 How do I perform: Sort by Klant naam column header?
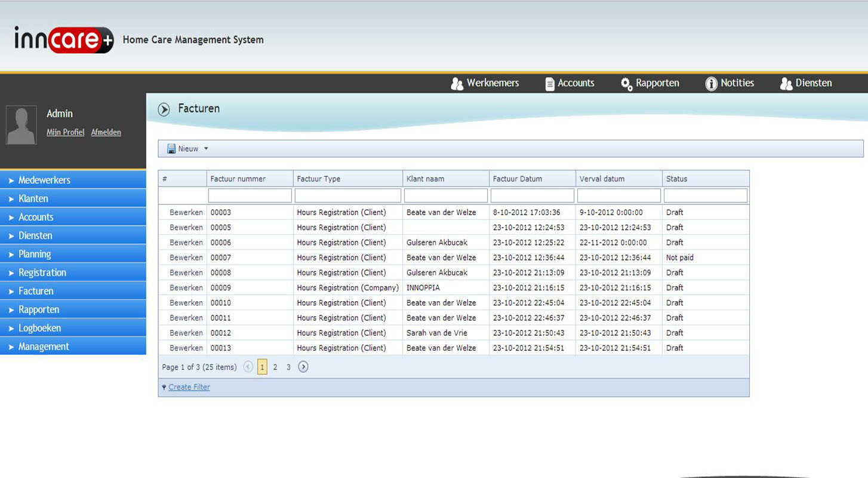point(446,179)
